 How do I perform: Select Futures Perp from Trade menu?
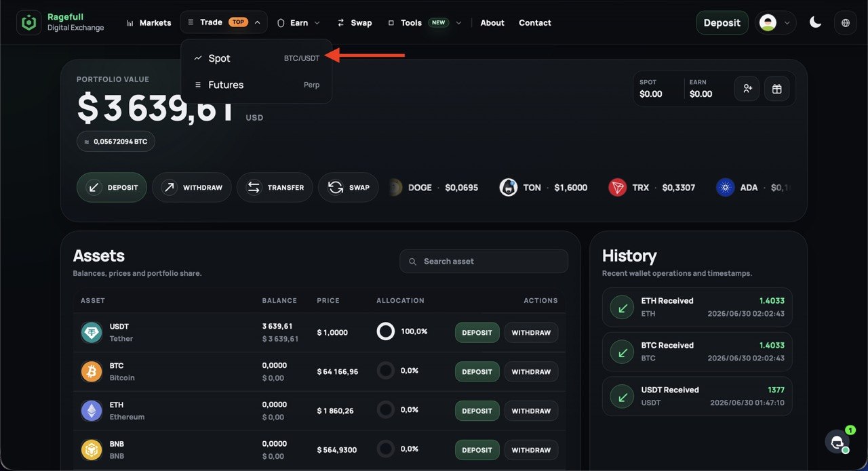(256, 85)
